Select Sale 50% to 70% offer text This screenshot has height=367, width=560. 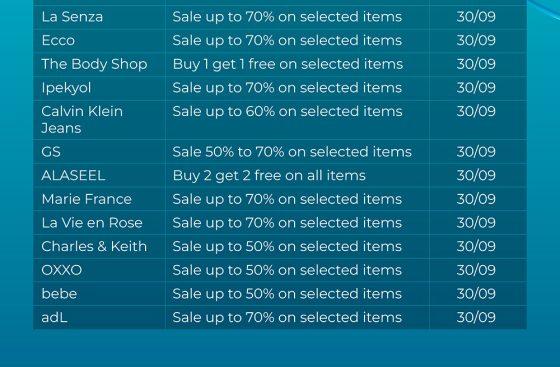click(x=292, y=152)
